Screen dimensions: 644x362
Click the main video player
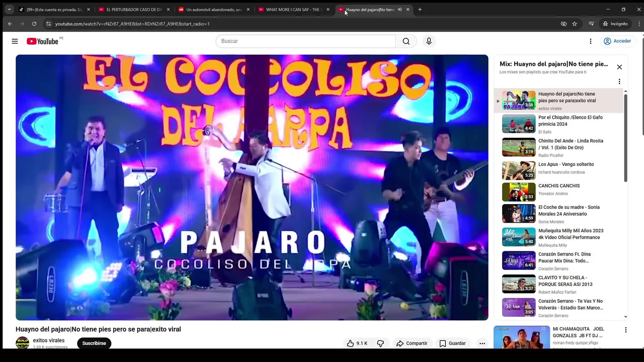tap(252, 187)
